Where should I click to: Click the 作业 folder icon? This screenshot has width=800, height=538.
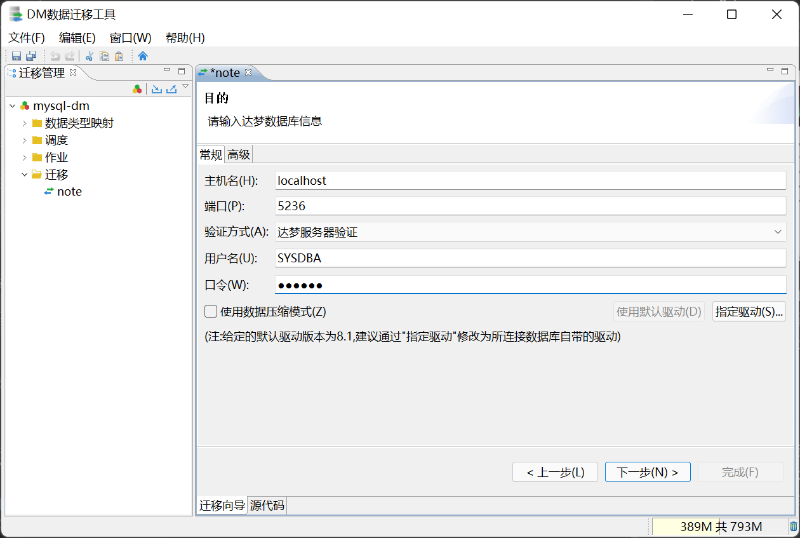37,157
